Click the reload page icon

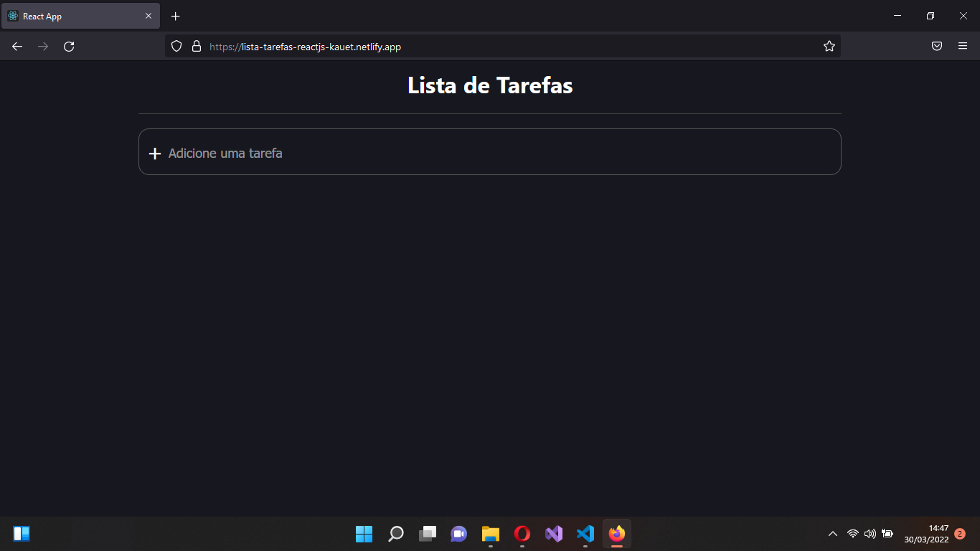tap(69, 46)
